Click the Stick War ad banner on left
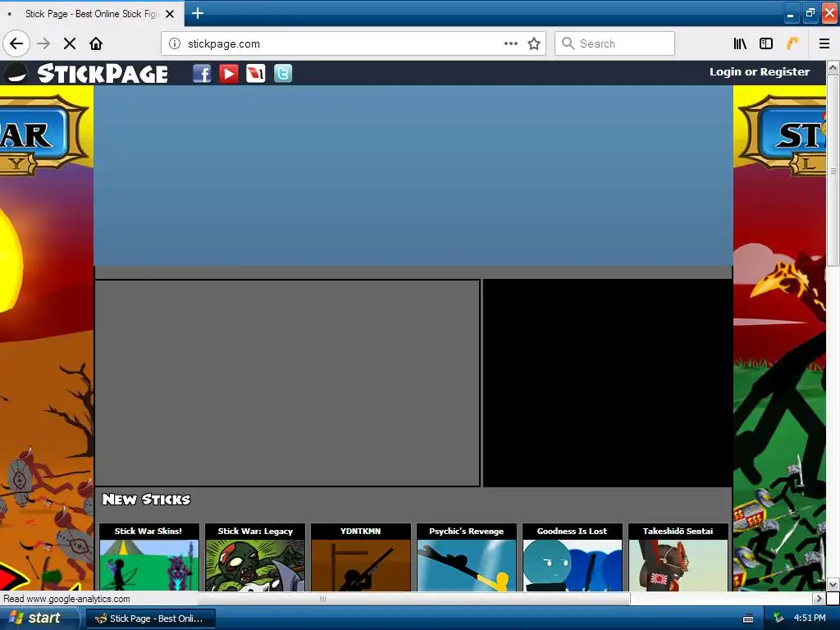840x630 pixels. [47, 338]
